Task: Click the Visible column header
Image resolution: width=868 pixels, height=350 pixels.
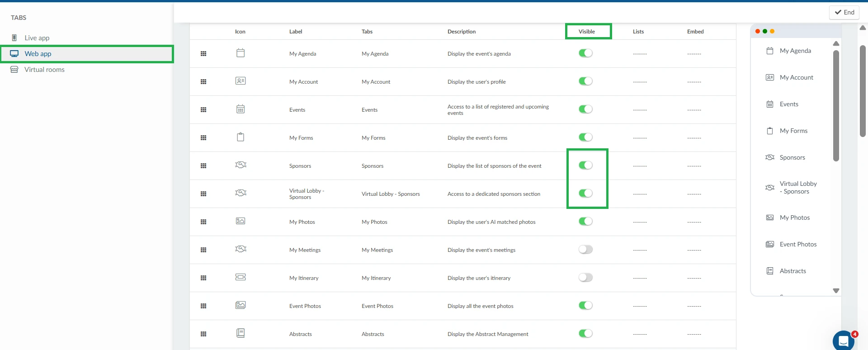Action: [x=587, y=32]
